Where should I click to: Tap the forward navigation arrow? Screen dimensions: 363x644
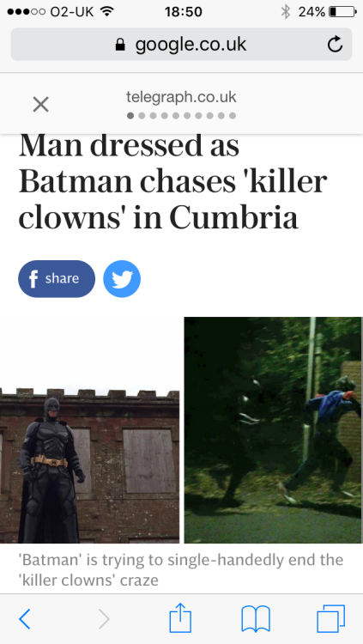(105, 619)
